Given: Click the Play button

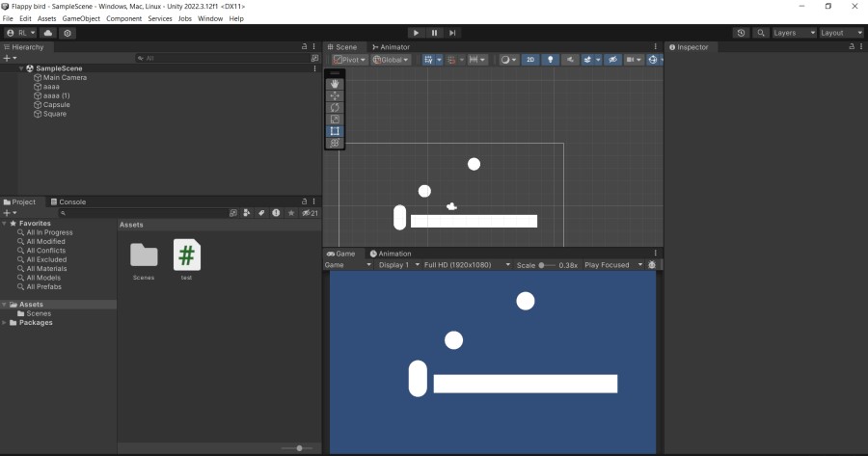Looking at the screenshot, I should 416,33.
